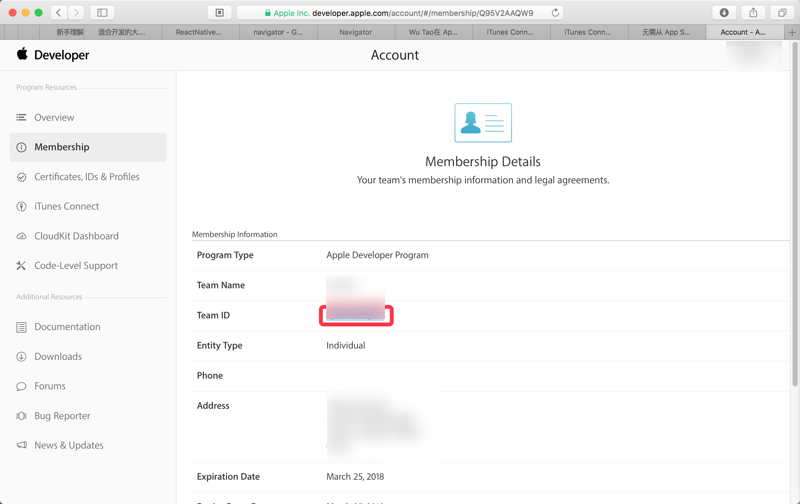Open Certificates, IDs & Profiles
This screenshot has width=800, height=504.
pos(87,177)
